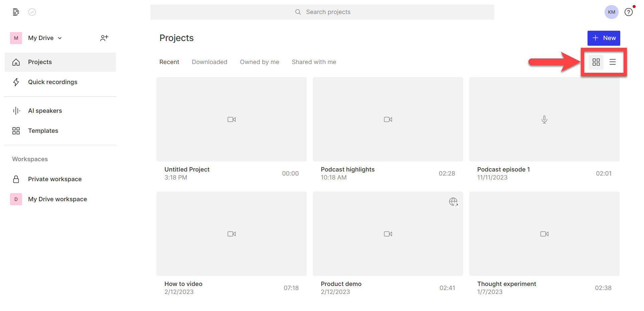This screenshot has height=311, width=644.
Task: Collapse the sidebar using the top-left menu icon
Action: point(16,12)
